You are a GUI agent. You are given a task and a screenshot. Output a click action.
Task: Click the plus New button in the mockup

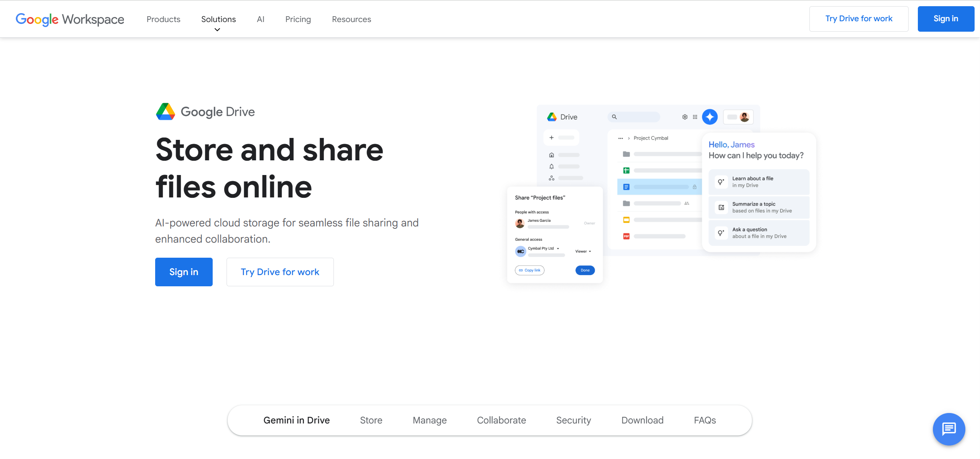[562, 138]
